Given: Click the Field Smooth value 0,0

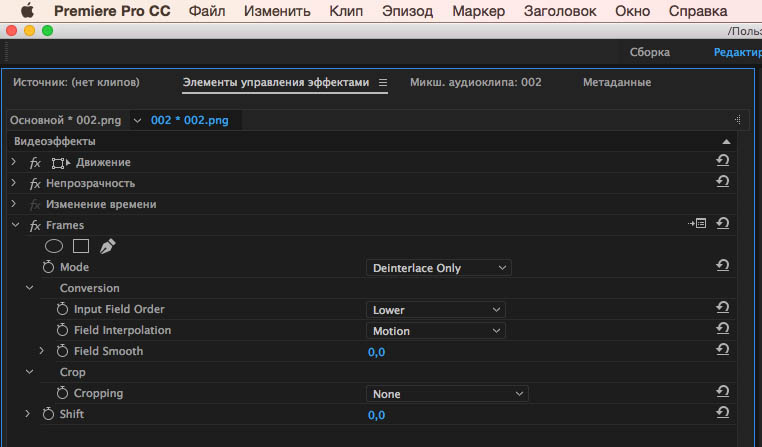Looking at the screenshot, I should click(376, 352).
